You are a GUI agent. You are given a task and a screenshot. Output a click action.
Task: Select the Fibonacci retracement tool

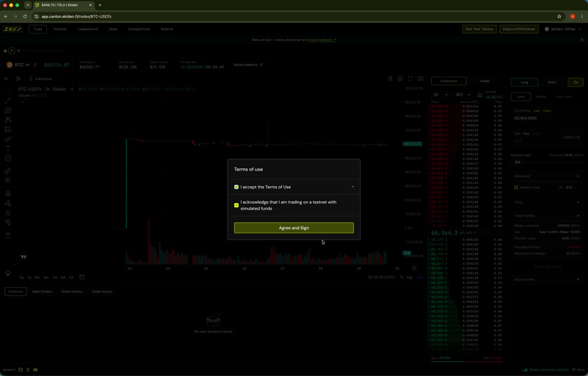coord(8,110)
